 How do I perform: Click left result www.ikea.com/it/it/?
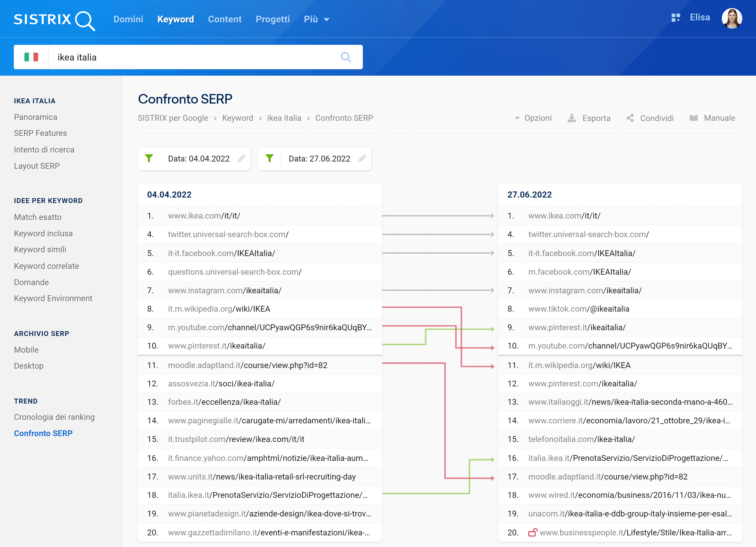pyautogui.click(x=204, y=216)
